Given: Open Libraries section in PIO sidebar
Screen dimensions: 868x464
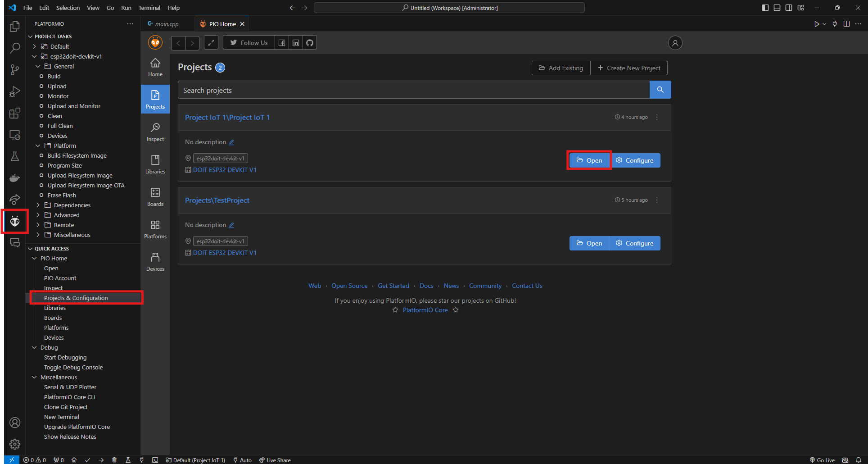Looking at the screenshot, I should coord(155,165).
